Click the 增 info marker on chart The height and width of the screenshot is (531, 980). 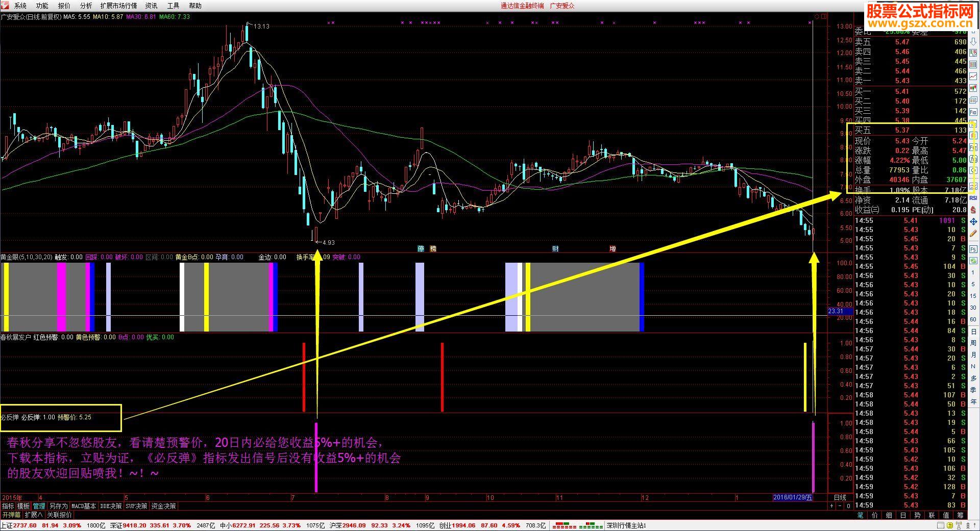(x=612, y=249)
